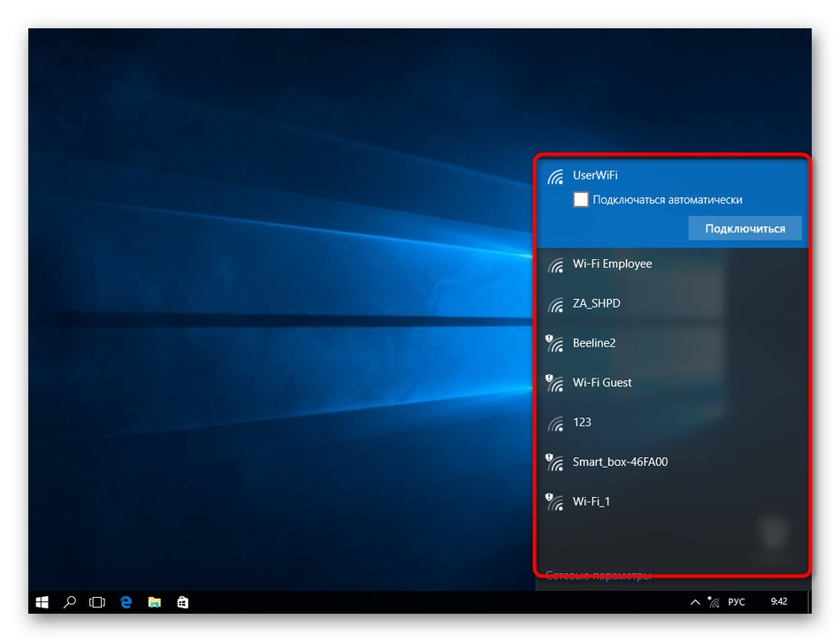Image resolution: width=840 pixels, height=642 pixels.
Task: Select the Wi-Fi Employee network
Action: [x=672, y=264]
